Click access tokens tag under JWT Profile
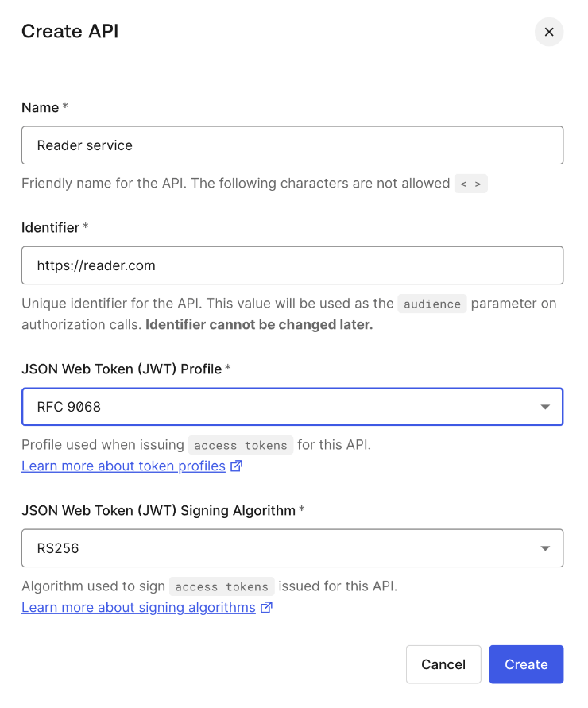Viewport: 588px width, 708px height. (x=241, y=445)
